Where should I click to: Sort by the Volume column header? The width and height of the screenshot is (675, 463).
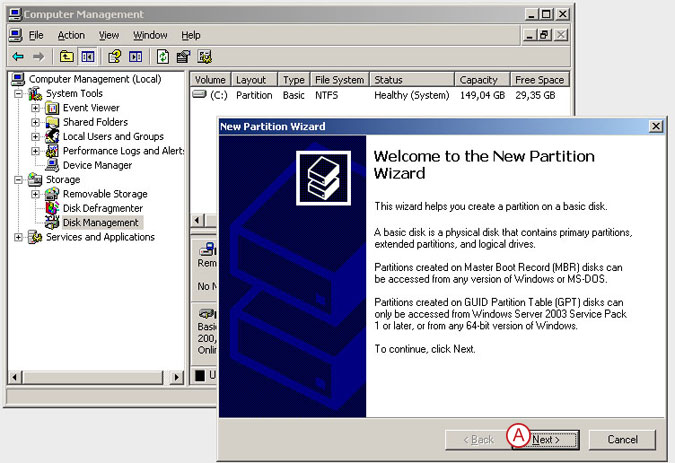pos(210,80)
